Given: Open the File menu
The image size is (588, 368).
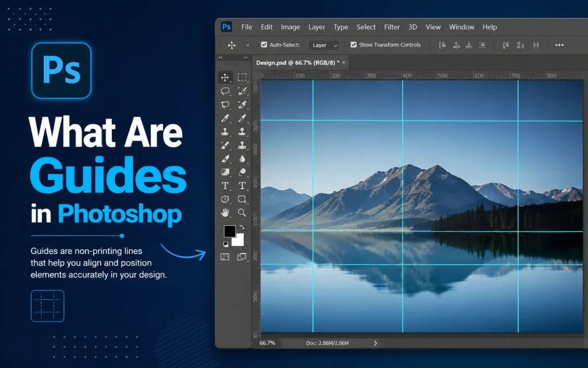Looking at the screenshot, I should pyautogui.click(x=246, y=27).
